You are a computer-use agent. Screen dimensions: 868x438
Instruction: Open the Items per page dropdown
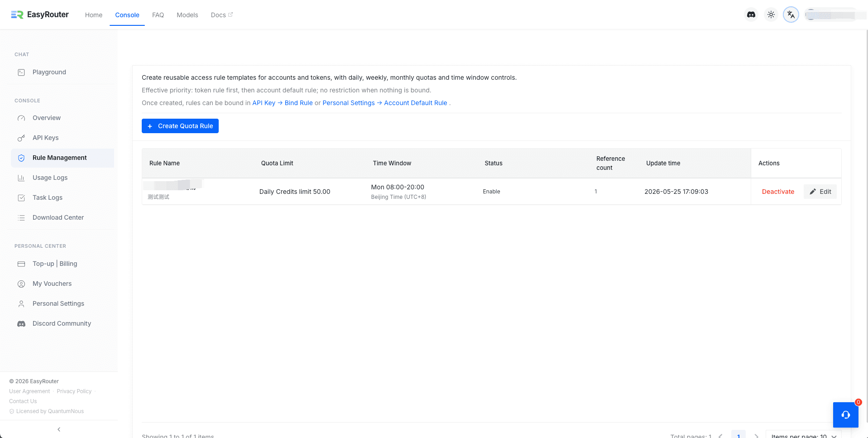(x=803, y=436)
